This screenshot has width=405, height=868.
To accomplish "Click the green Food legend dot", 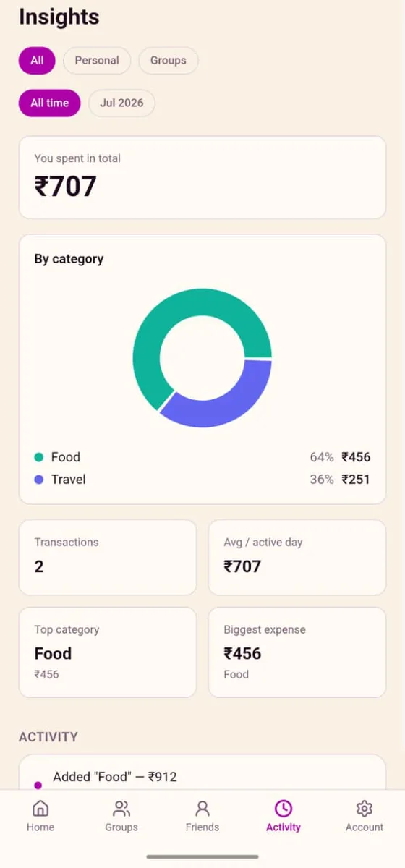I will point(39,457).
